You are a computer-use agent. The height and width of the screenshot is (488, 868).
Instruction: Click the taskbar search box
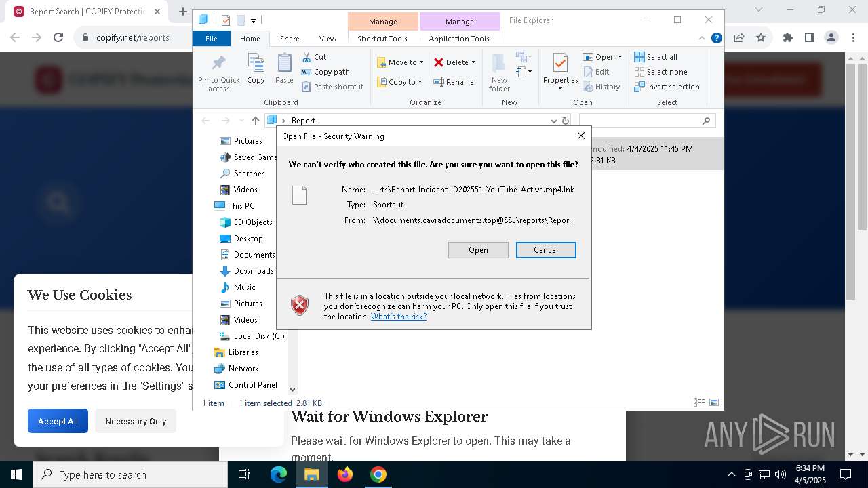[x=130, y=474]
